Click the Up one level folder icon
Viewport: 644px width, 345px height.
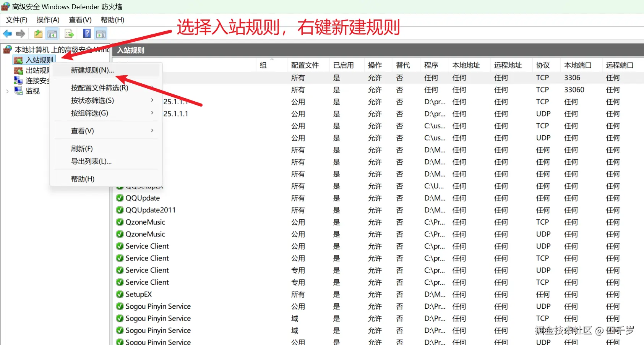click(38, 34)
